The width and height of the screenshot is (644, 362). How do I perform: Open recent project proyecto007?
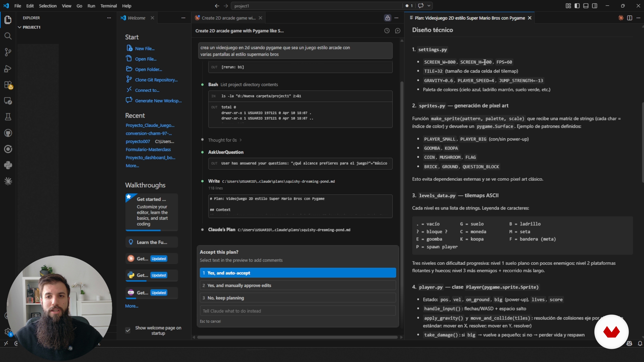click(138, 141)
